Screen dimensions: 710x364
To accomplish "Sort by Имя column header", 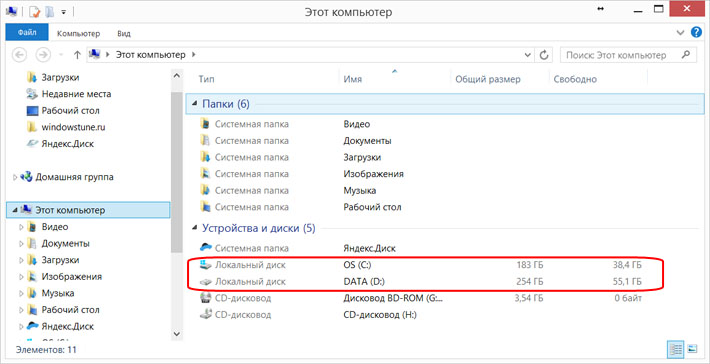I will (x=352, y=79).
